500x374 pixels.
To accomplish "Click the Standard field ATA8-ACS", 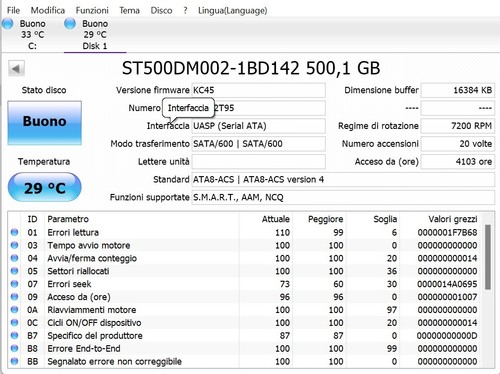I will (343, 180).
